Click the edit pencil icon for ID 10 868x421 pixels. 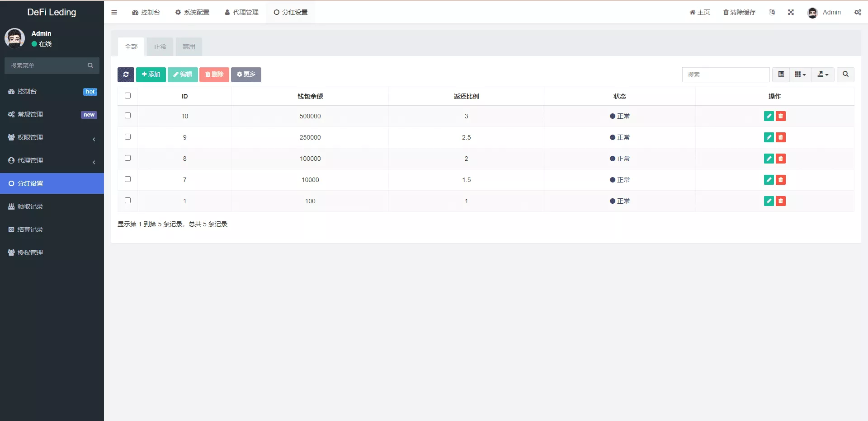pos(769,116)
